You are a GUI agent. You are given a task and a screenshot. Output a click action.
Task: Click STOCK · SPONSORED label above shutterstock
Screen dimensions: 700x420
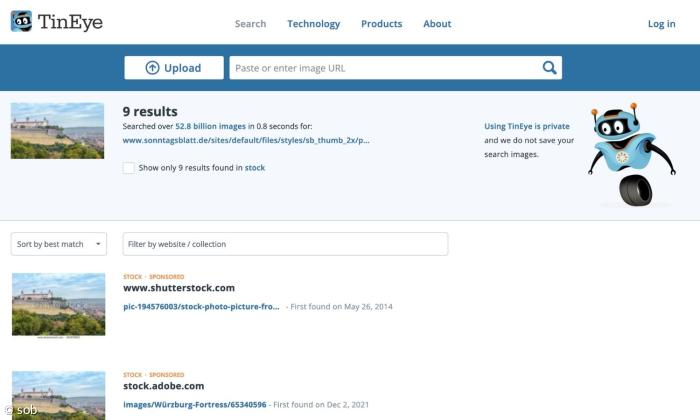(x=154, y=277)
